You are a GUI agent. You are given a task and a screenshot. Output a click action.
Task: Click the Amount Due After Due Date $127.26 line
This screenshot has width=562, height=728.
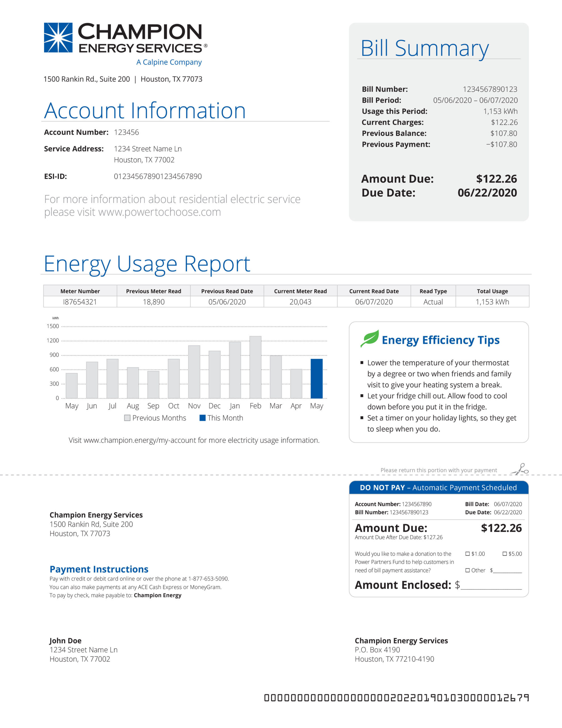(x=399, y=537)
